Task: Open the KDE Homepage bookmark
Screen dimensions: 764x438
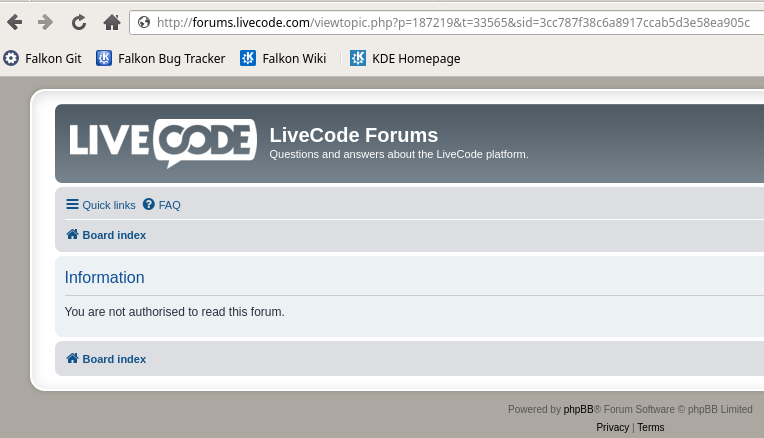Action: click(405, 58)
